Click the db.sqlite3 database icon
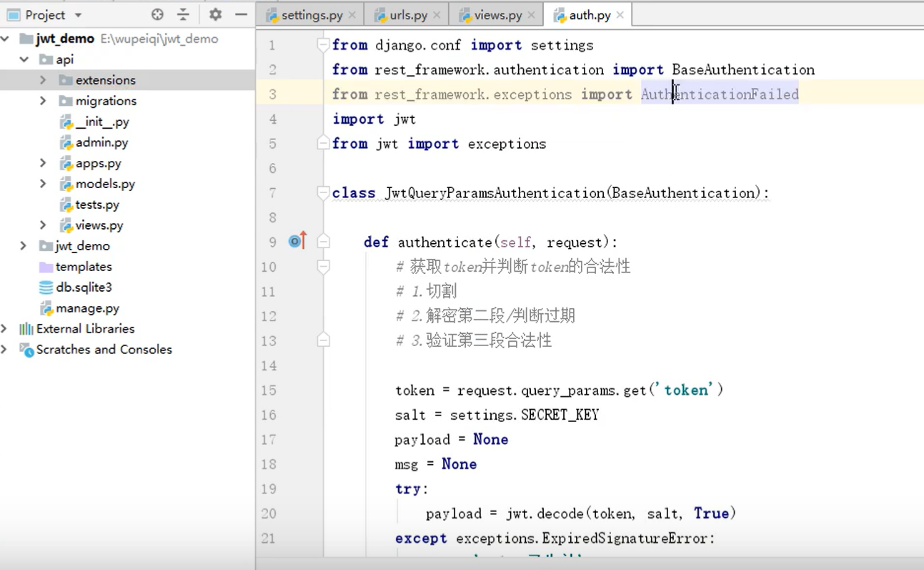The image size is (924, 570). click(44, 288)
